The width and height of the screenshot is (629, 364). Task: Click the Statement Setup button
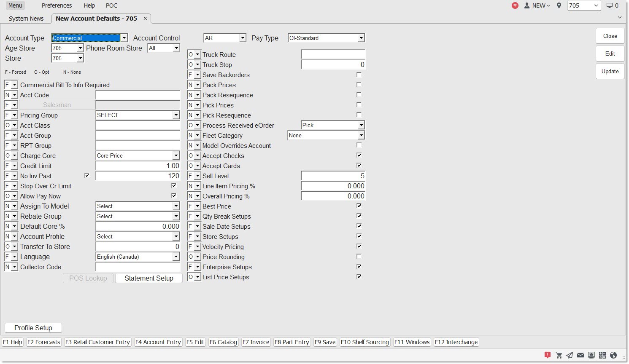coord(148,278)
